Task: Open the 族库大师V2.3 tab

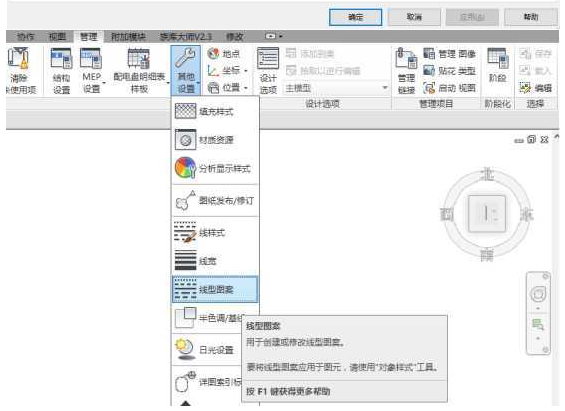Action: click(x=186, y=36)
